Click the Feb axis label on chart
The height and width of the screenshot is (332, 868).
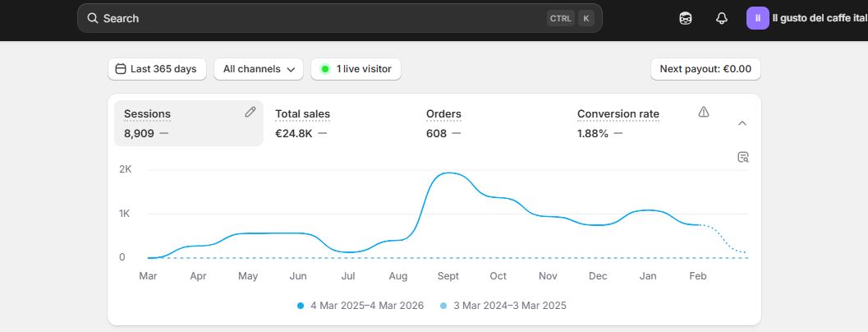(x=697, y=276)
